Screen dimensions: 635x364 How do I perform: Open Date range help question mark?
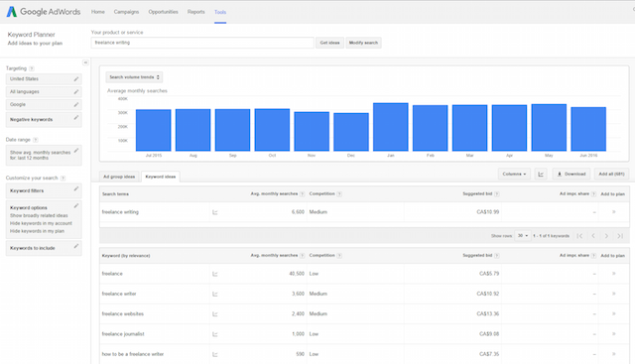coord(36,140)
